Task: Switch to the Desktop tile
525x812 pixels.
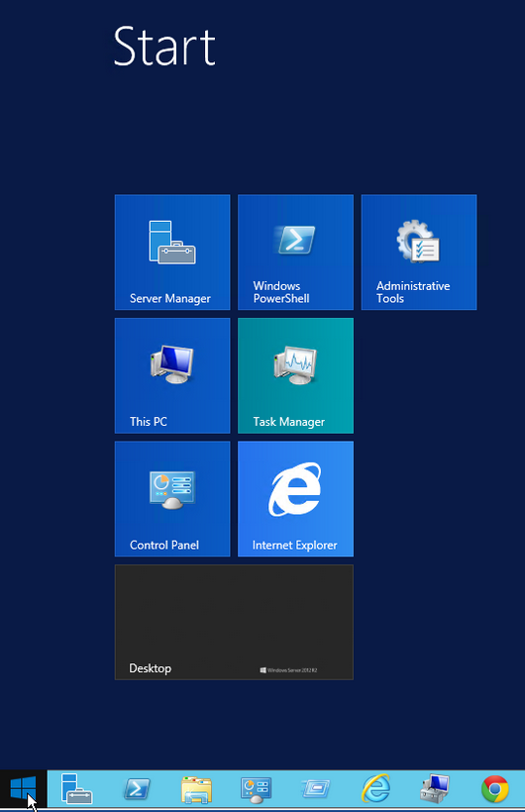Action: point(234,622)
